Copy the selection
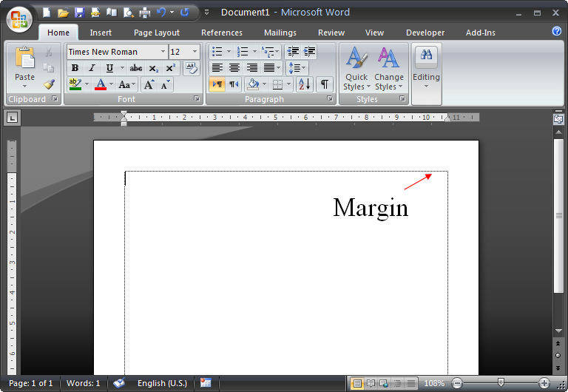 tap(48, 68)
